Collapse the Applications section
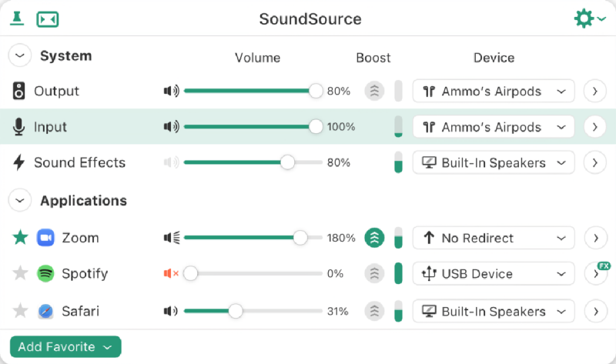This screenshot has height=364, width=616. coord(20,201)
